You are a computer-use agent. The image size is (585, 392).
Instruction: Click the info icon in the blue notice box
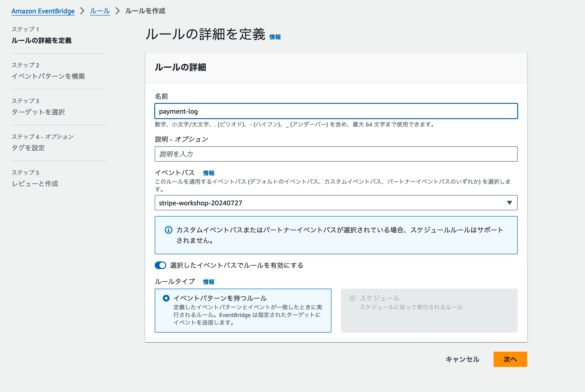tap(169, 230)
